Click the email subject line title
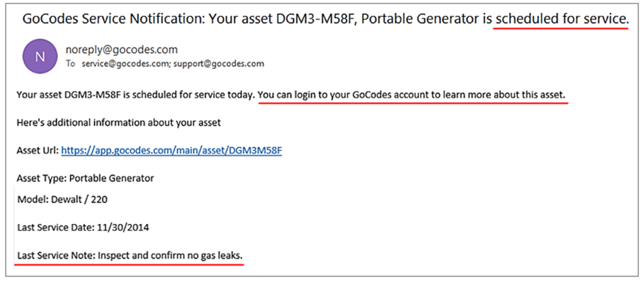 (x=325, y=19)
